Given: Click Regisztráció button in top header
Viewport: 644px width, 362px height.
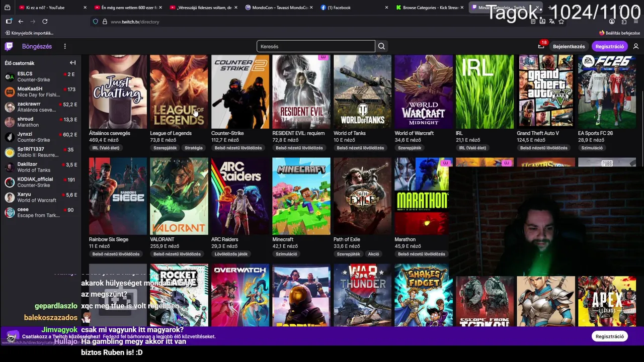Looking at the screenshot, I should click(x=609, y=46).
